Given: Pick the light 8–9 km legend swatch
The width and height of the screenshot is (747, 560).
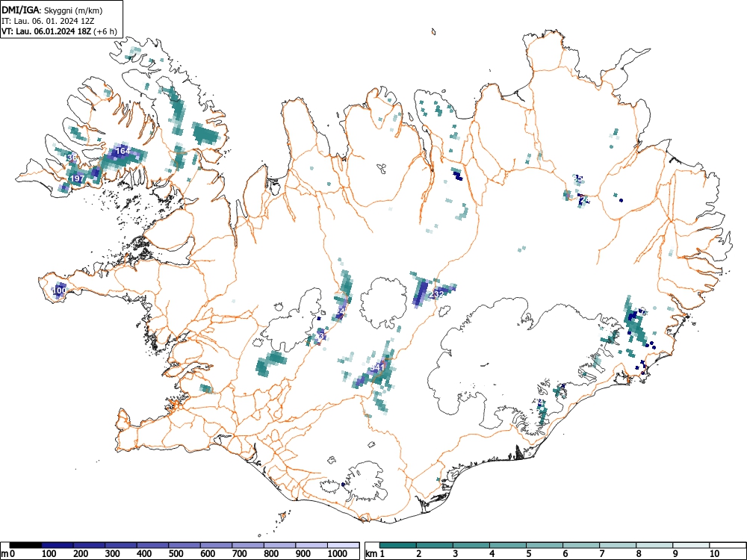Looking at the screenshot, I should click(654, 545).
